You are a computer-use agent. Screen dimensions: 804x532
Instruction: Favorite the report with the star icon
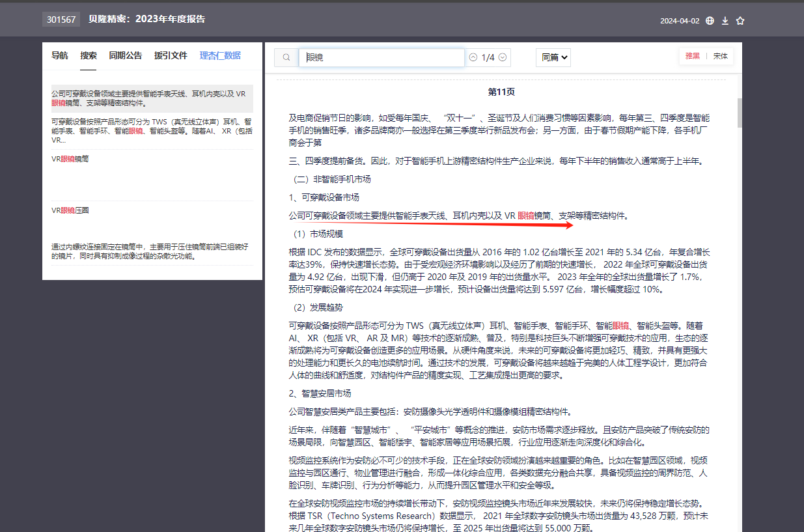[x=740, y=21]
